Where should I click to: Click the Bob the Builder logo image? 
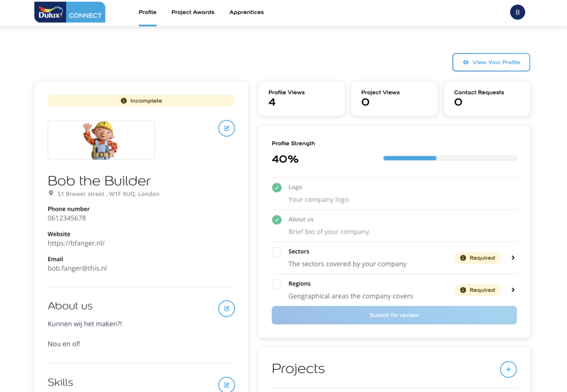click(x=101, y=140)
